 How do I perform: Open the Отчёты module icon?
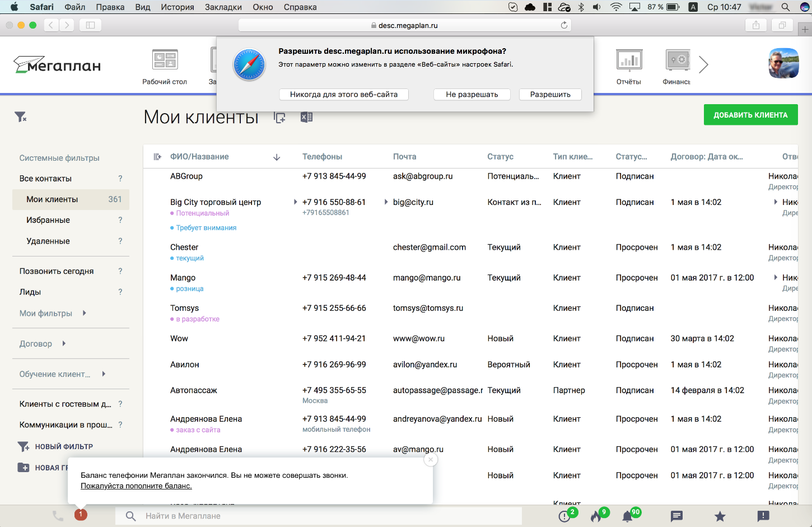[629, 60]
